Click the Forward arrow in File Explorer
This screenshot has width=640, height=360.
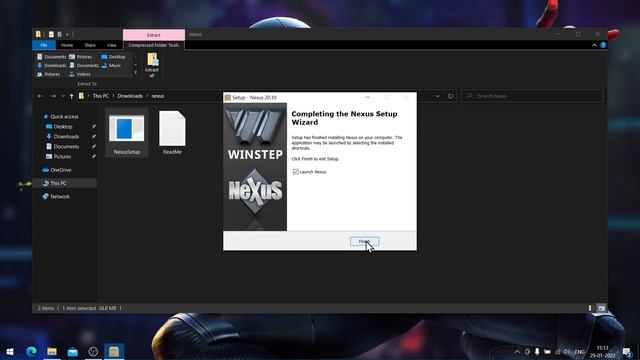pos(53,96)
